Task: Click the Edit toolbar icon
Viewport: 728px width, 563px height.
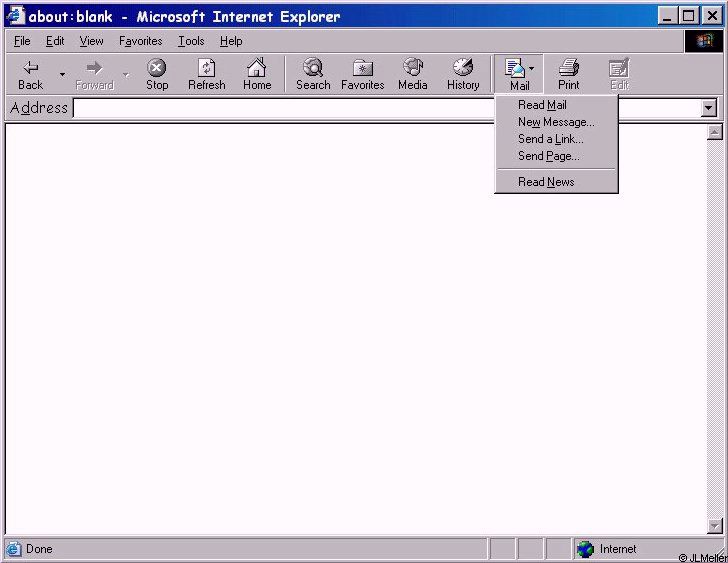Action: coord(619,68)
